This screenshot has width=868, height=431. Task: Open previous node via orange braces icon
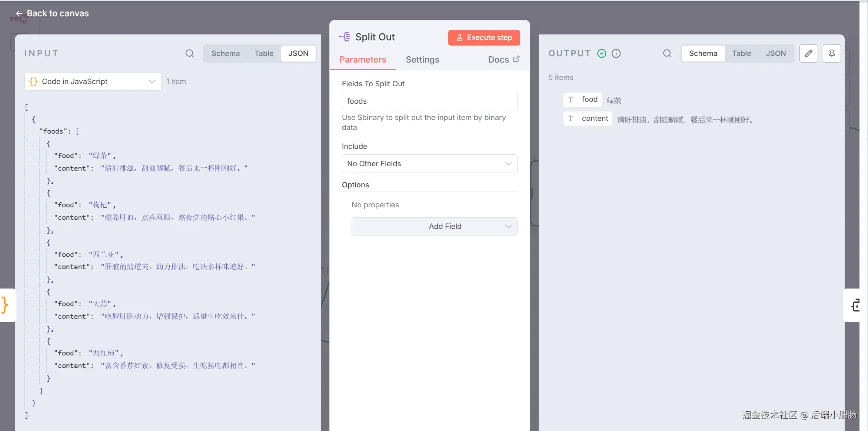pyautogui.click(x=5, y=305)
